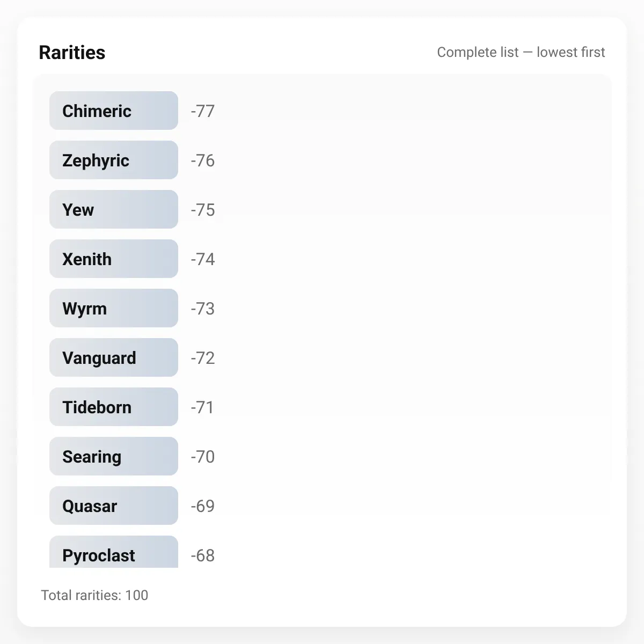Select the Zephyric rarity chip
The image size is (644, 644).
(x=114, y=160)
